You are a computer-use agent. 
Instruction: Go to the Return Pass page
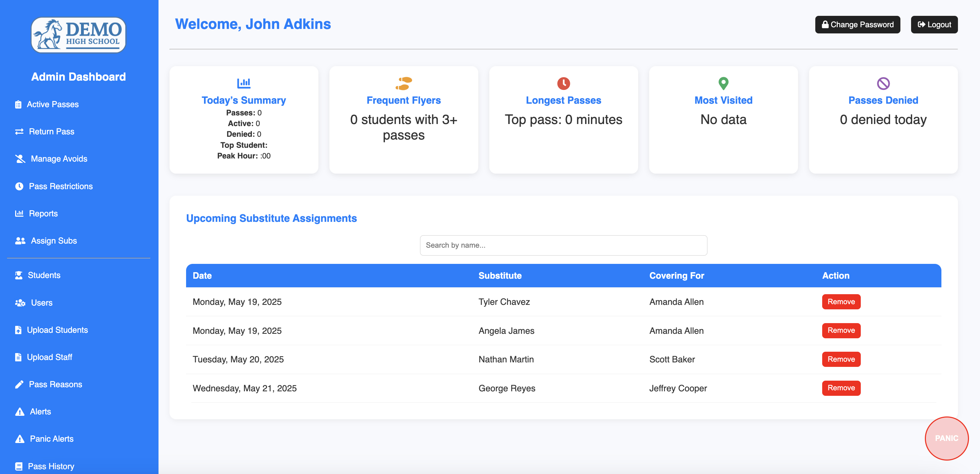click(51, 131)
